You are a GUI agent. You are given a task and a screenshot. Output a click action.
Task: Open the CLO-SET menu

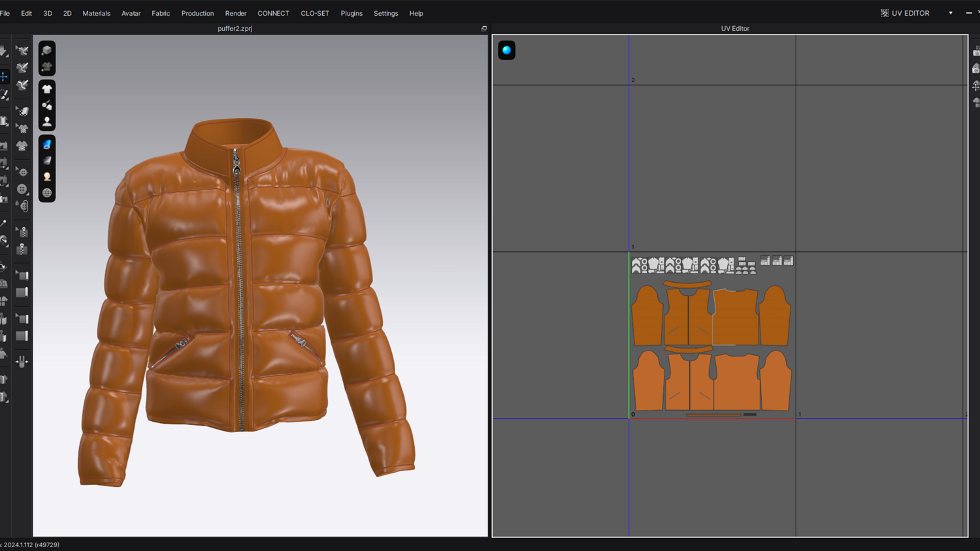click(x=315, y=13)
